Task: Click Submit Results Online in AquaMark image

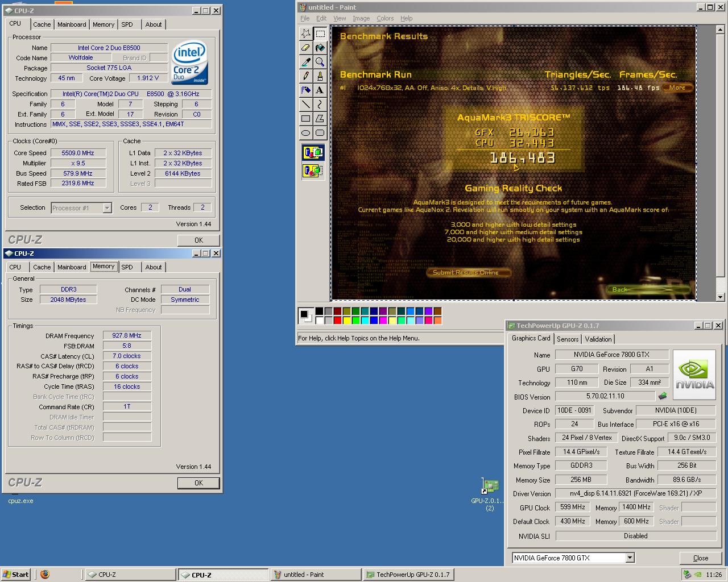Action: (469, 273)
